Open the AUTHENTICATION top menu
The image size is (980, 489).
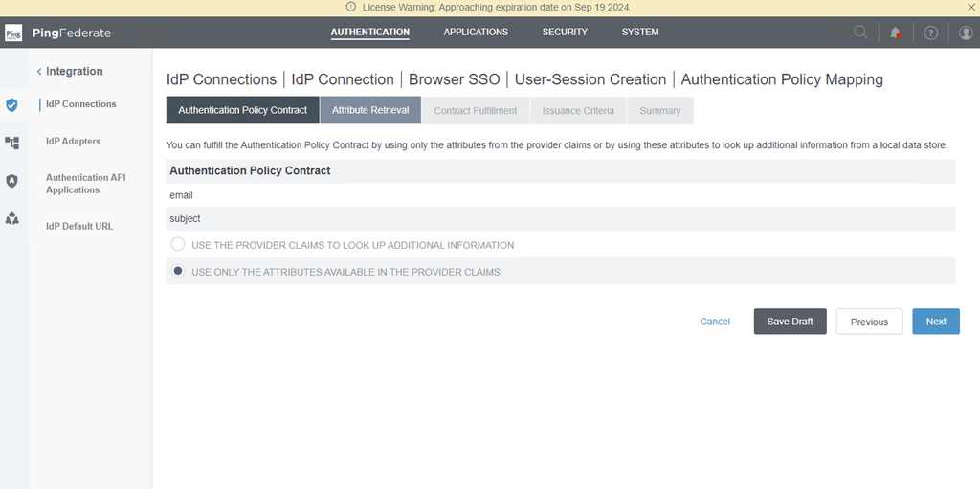[370, 32]
